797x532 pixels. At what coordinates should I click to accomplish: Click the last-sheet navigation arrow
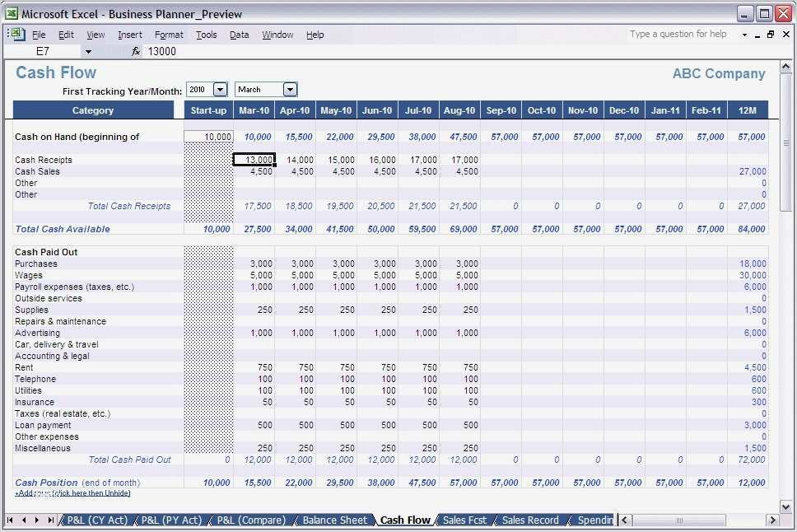coord(52,520)
